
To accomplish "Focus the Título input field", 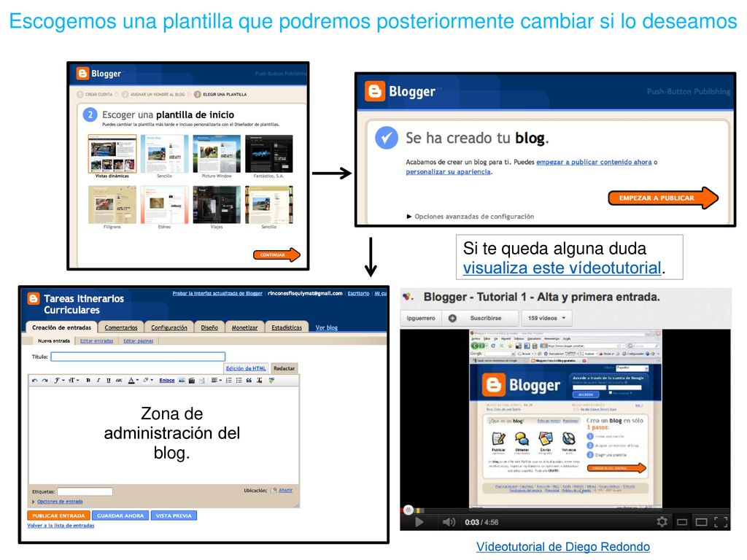I will coord(138,357).
